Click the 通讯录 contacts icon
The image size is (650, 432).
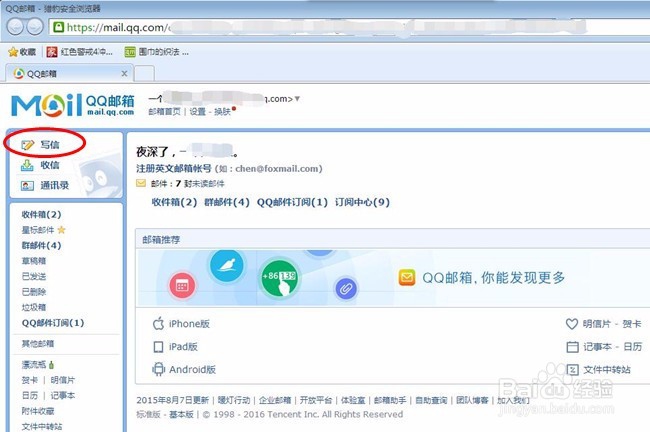click(x=27, y=185)
